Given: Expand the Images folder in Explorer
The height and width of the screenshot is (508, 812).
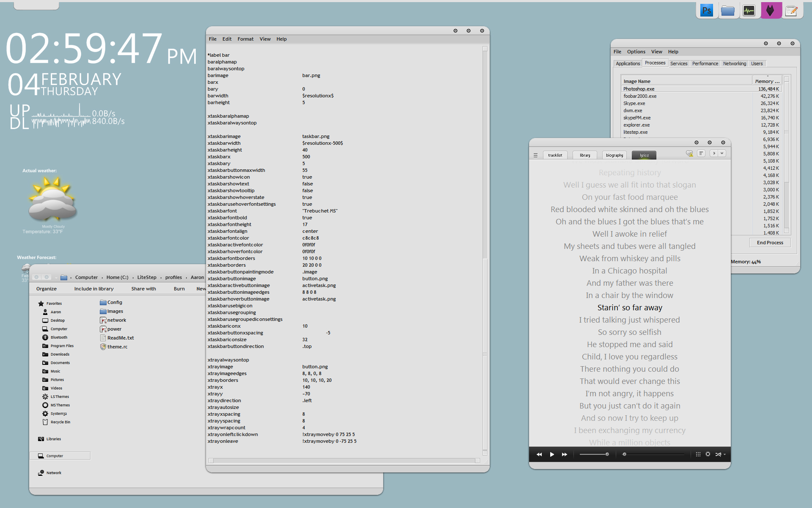Looking at the screenshot, I should 115,311.
